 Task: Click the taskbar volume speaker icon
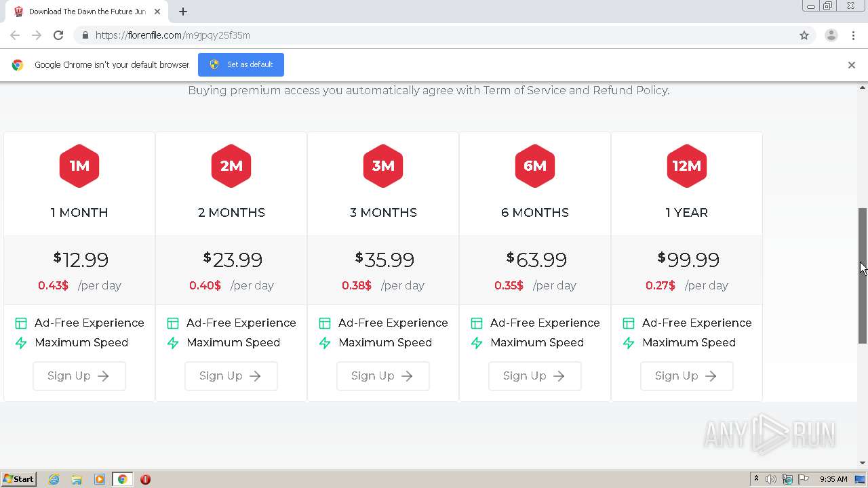(x=771, y=479)
